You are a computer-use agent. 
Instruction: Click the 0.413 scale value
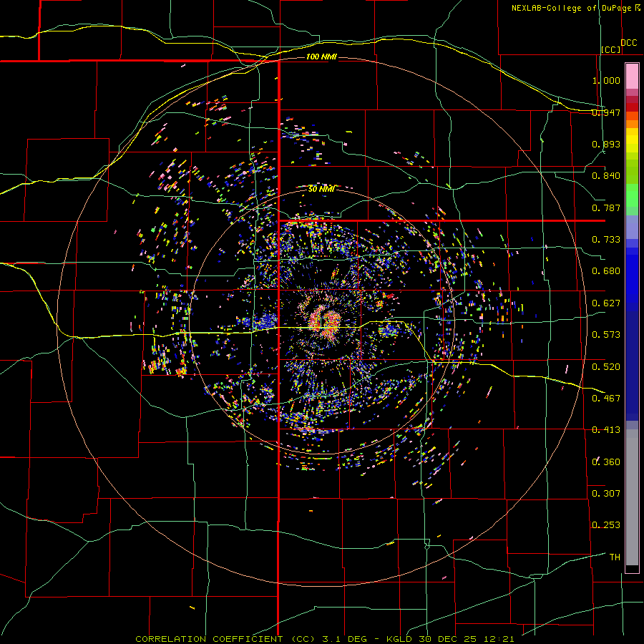click(606, 430)
